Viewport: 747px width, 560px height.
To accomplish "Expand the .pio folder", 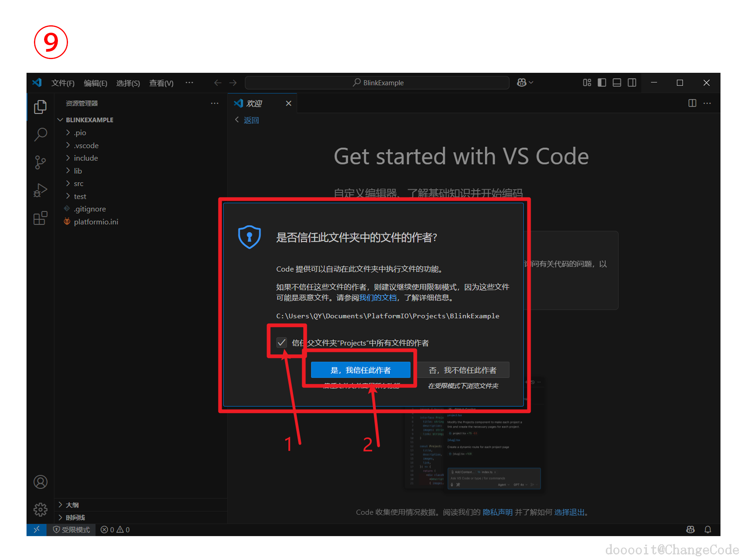I will click(80, 133).
